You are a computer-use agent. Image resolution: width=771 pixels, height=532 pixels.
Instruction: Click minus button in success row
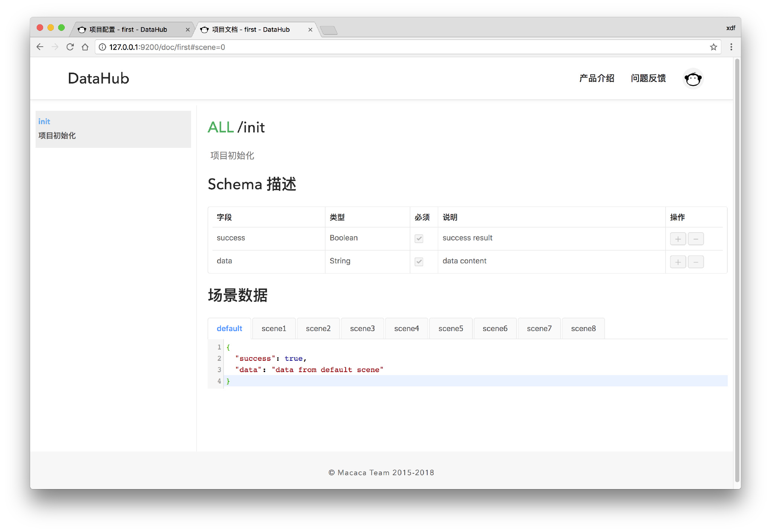(696, 239)
